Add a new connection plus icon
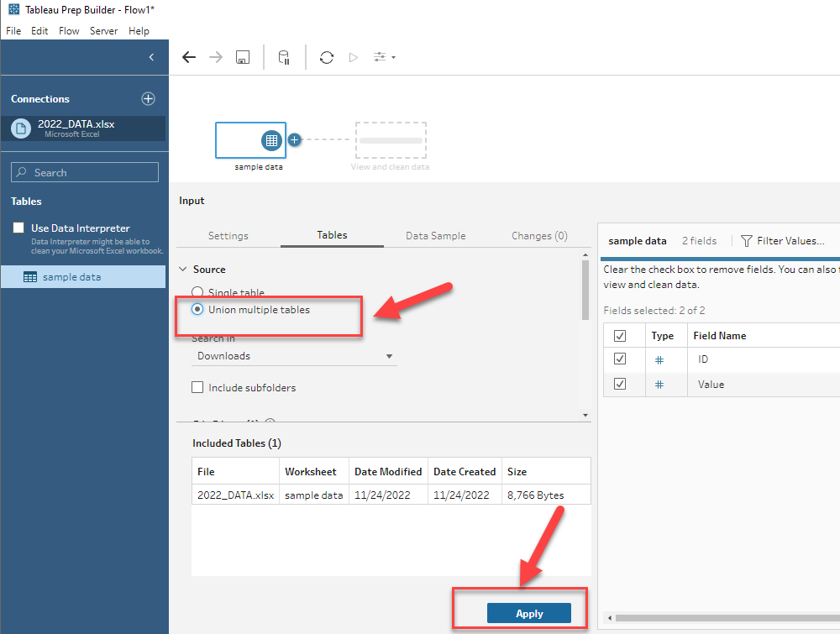 click(x=148, y=98)
